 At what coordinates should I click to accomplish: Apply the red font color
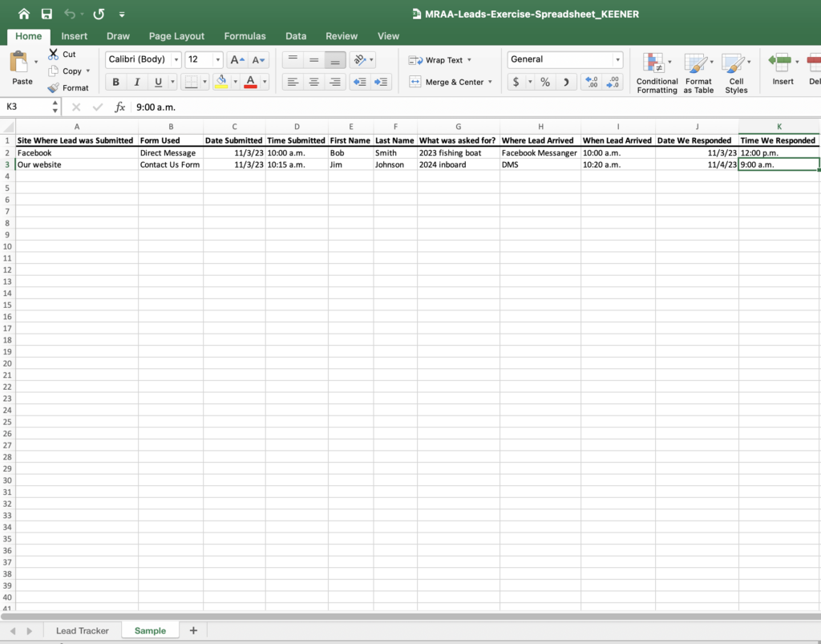250,82
